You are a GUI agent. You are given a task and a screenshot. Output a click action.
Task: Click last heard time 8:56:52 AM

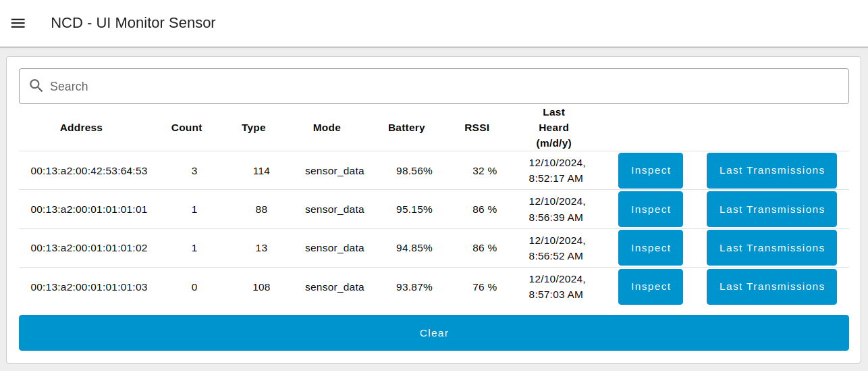click(x=556, y=256)
